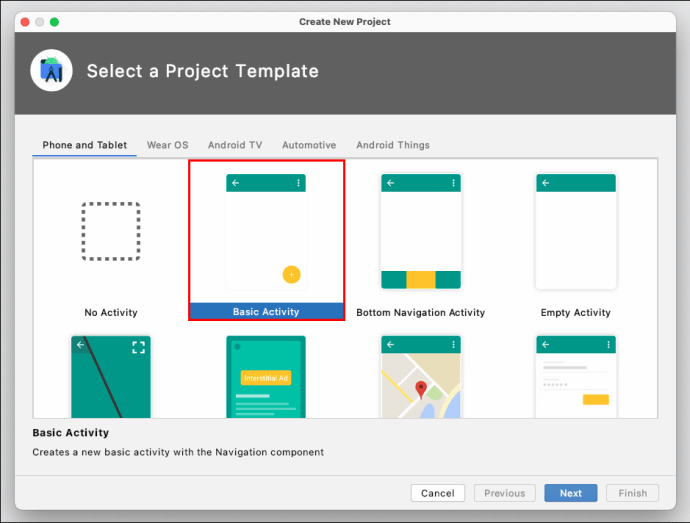Click the Next button
Viewport: 690px width, 523px height.
click(x=571, y=493)
